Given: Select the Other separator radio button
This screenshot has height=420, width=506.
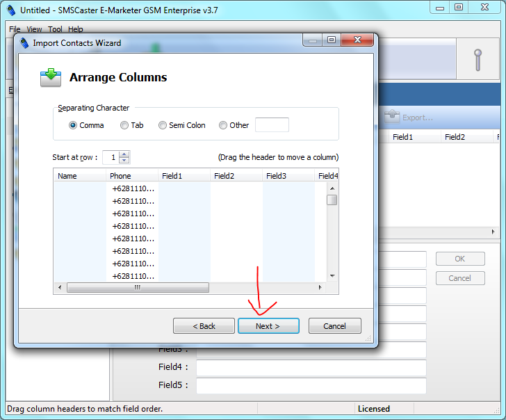Looking at the screenshot, I should pyautogui.click(x=223, y=125).
